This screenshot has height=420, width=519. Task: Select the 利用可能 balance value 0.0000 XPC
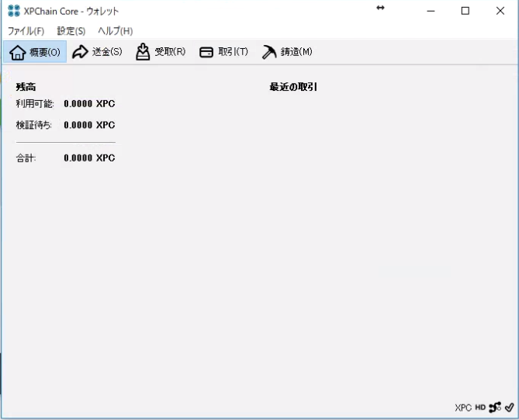(x=89, y=104)
